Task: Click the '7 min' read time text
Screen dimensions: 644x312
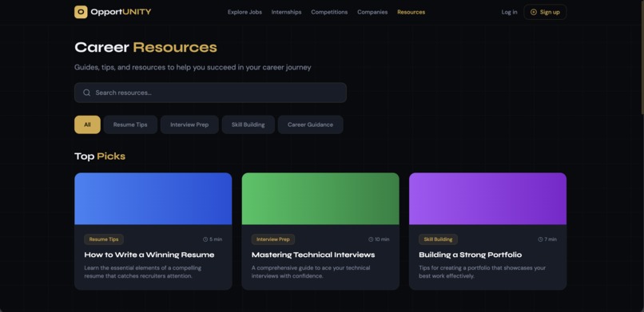Action: tap(551, 239)
